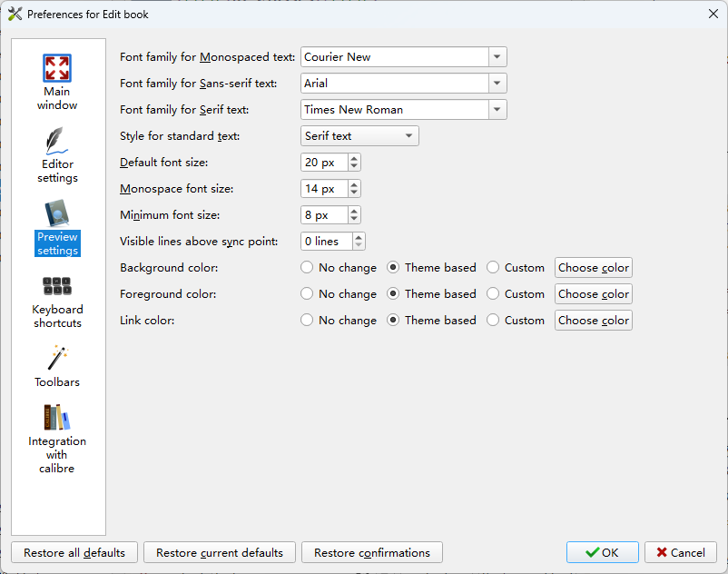Image resolution: width=728 pixels, height=574 pixels.
Task: Select Custom for Foreground color
Action: tap(493, 294)
